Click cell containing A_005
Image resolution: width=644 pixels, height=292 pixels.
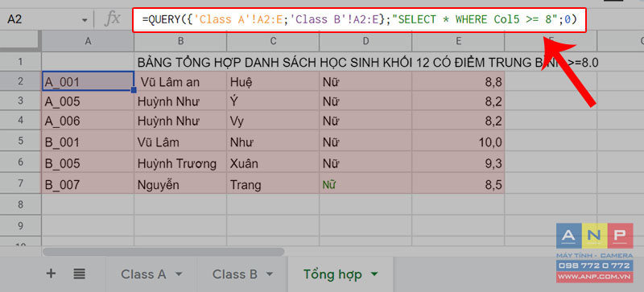88,101
